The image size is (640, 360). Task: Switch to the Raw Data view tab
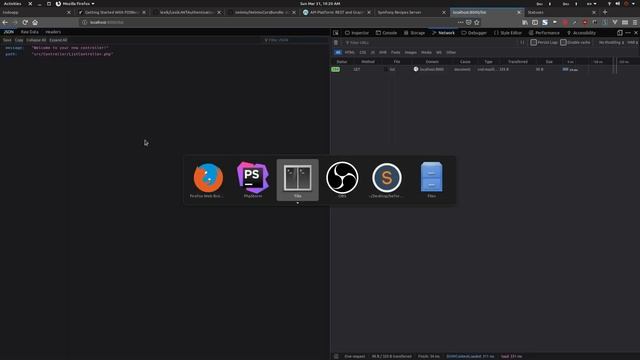[x=29, y=32]
